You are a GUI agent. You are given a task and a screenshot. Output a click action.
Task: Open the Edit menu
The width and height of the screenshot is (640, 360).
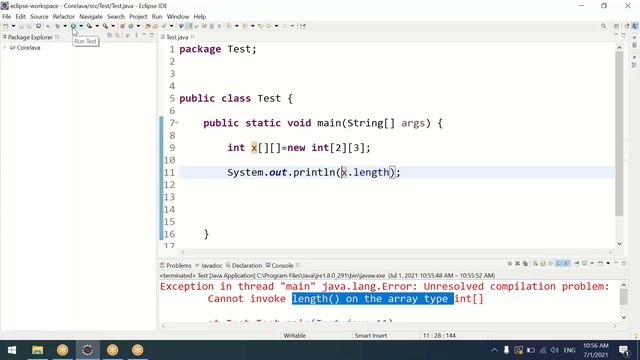pos(20,17)
